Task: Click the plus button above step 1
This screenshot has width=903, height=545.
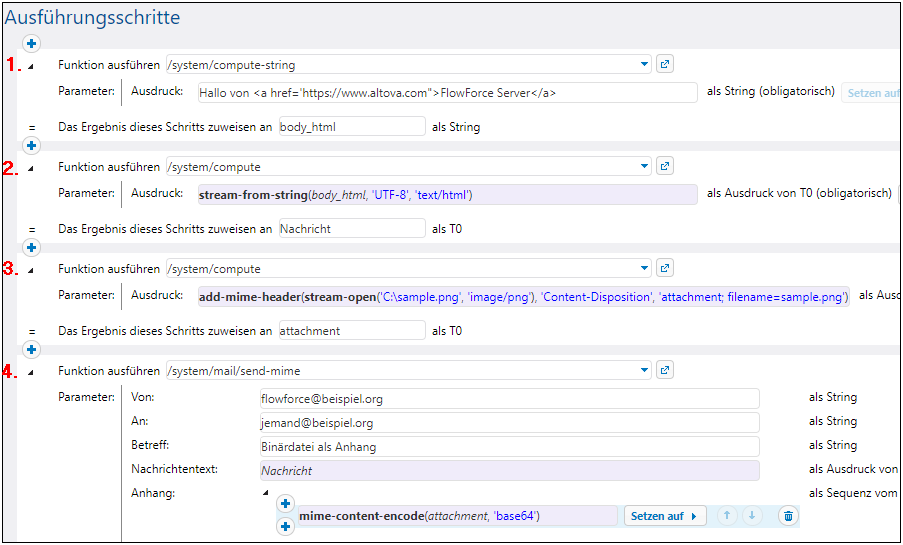Action: (x=31, y=43)
